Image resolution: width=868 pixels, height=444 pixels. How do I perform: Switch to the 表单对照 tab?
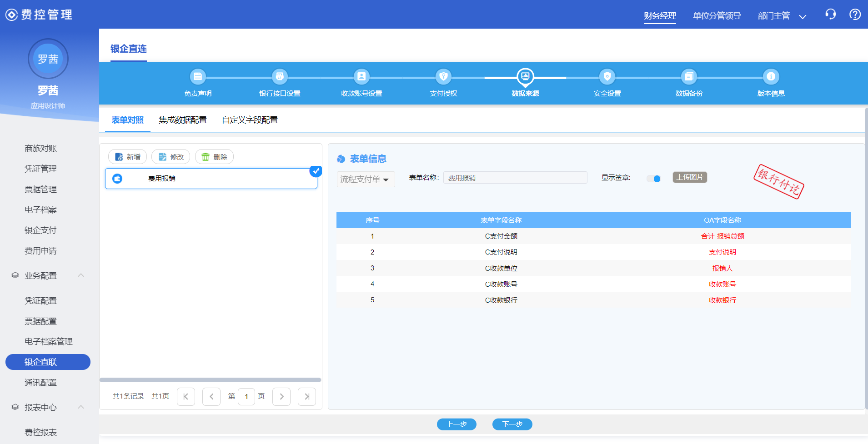[128, 120]
